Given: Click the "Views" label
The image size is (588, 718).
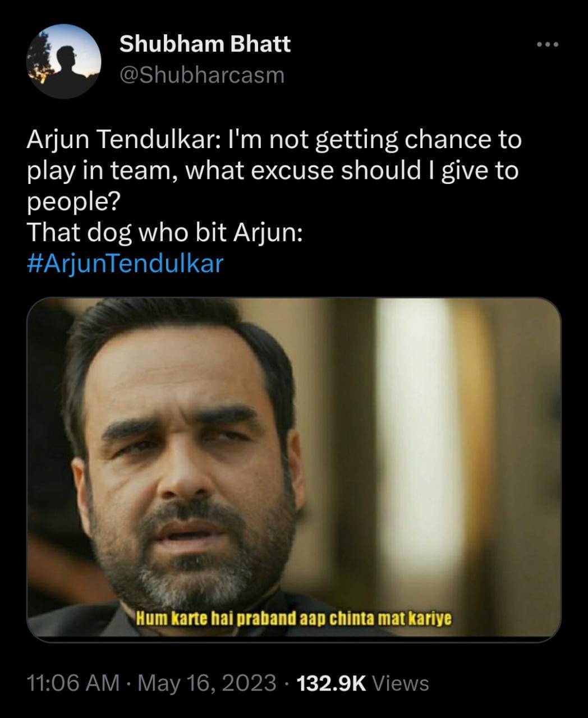Looking at the screenshot, I should (x=401, y=683).
